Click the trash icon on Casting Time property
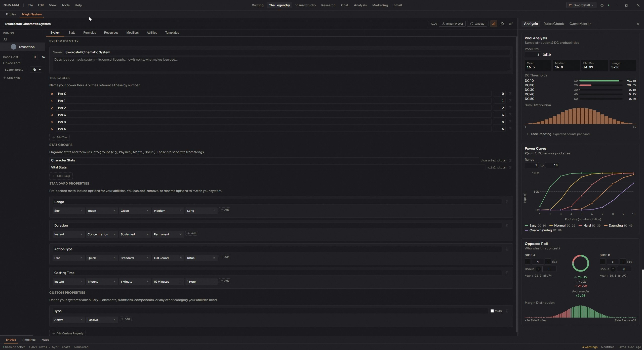644x350 pixels. coord(507,273)
